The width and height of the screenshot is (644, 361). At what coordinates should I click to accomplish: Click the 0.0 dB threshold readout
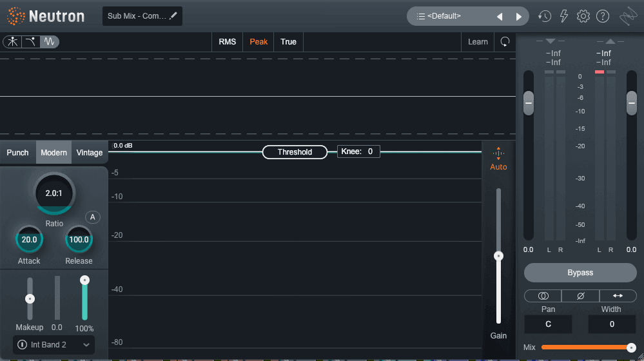pos(122,146)
